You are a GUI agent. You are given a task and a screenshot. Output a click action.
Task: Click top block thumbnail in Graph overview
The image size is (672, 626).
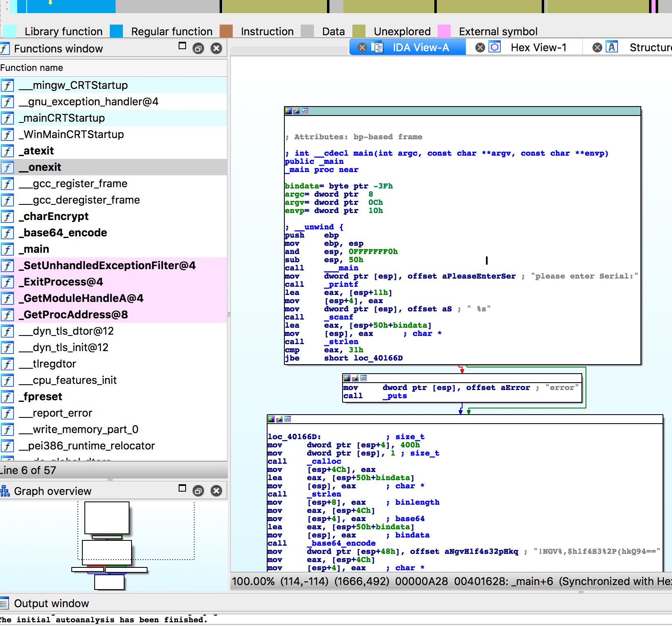[x=107, y=518]
